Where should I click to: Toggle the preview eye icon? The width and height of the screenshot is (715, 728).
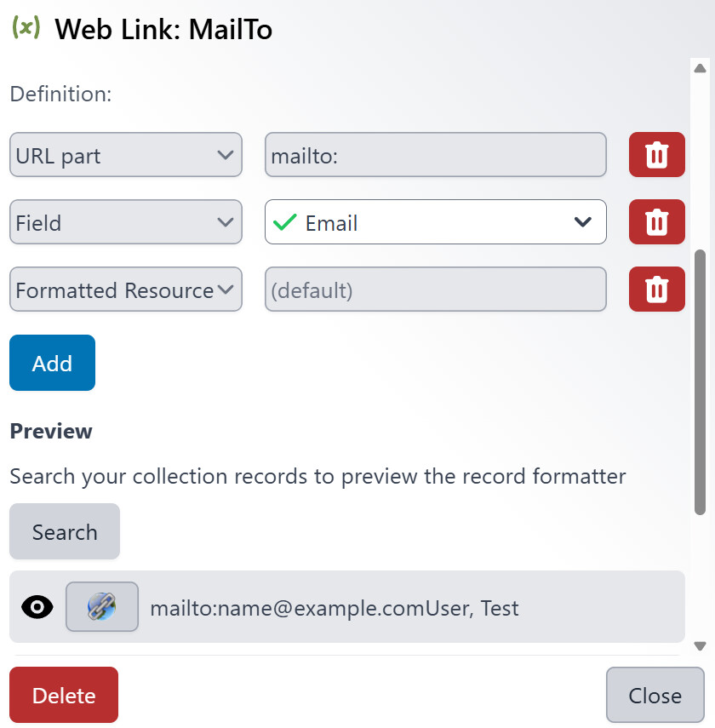pos(37,607)
